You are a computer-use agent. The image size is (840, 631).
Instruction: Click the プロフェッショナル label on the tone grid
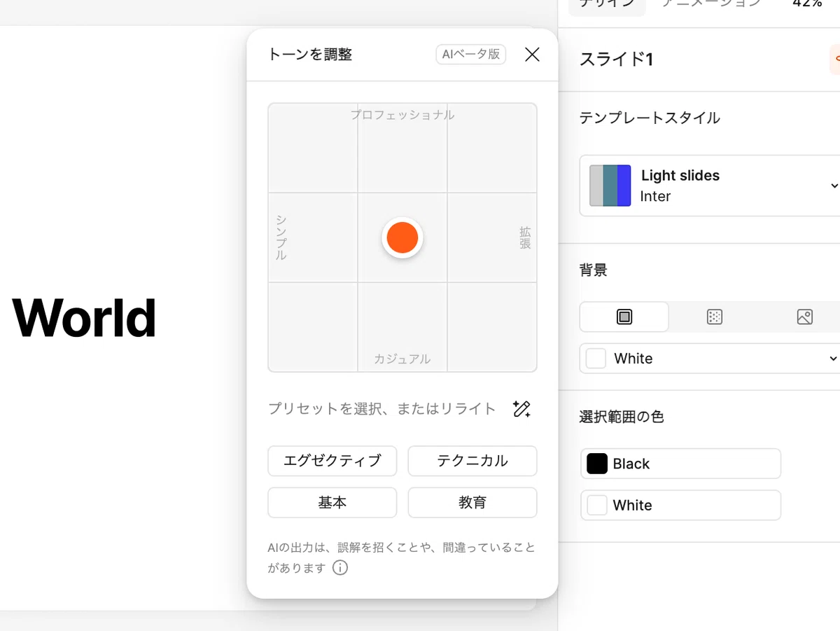(402, 115)
